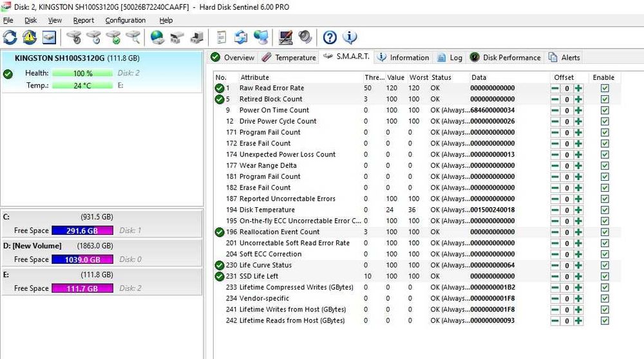
Task: Toggle Enable checkbox for Reallocation Event Count
Action: coord(605,232)
